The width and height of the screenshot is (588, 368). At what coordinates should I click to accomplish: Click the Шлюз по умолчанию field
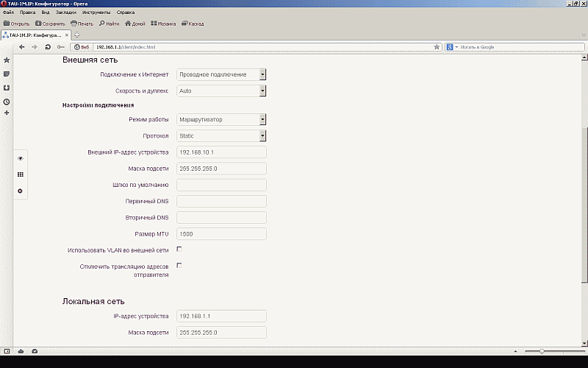(221, 185)
